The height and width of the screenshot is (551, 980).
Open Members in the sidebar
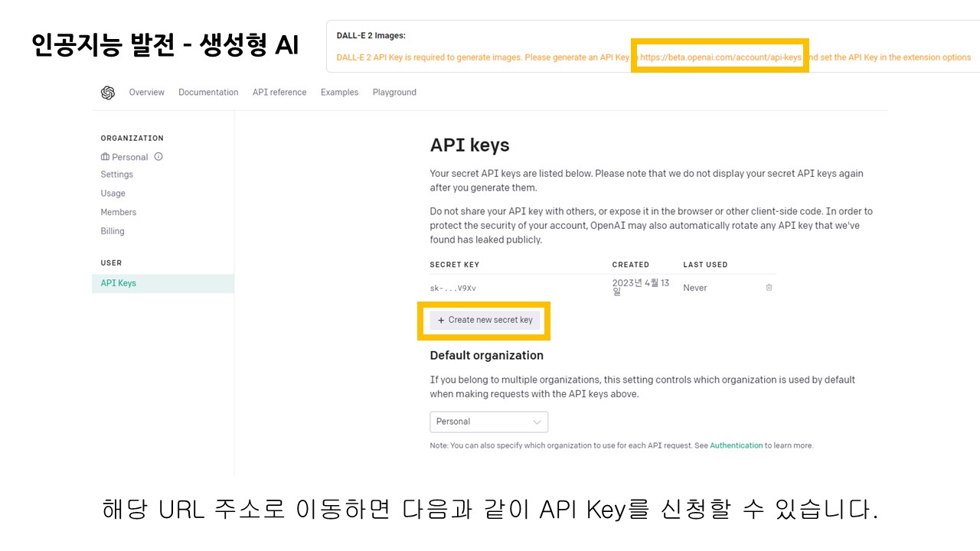[119, 213]
